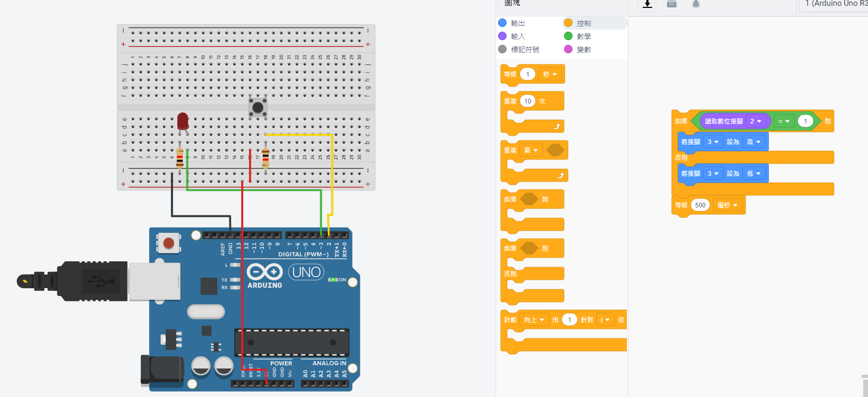Expand the 高 value dropdown in set-pin block
This screenshot has width=868, height=397.
(x=753, y=142)
